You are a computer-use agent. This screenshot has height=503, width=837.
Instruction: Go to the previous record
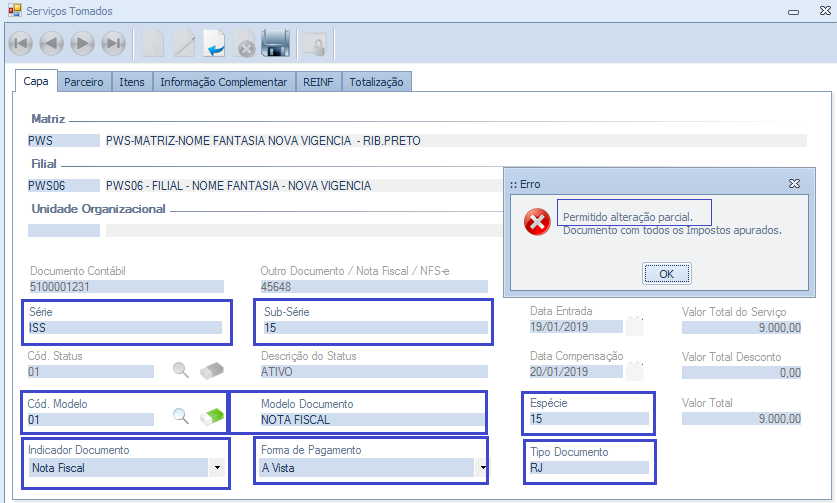[x=52, y=43]
